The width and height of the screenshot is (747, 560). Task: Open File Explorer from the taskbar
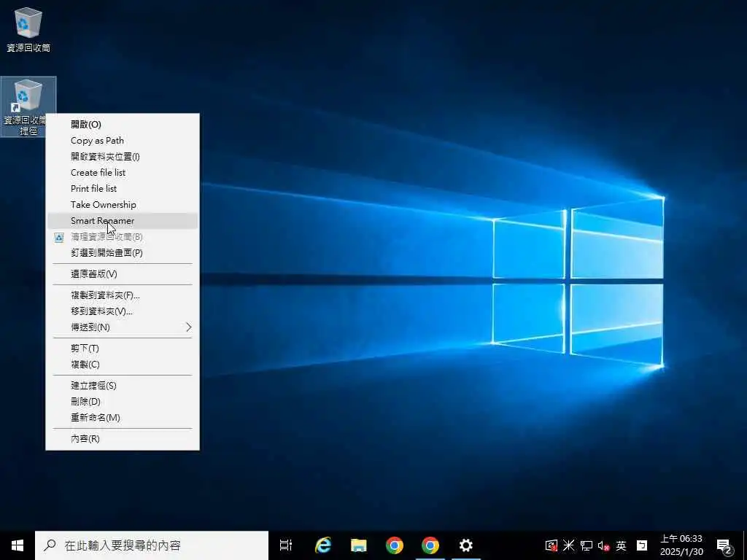(359, 545)
